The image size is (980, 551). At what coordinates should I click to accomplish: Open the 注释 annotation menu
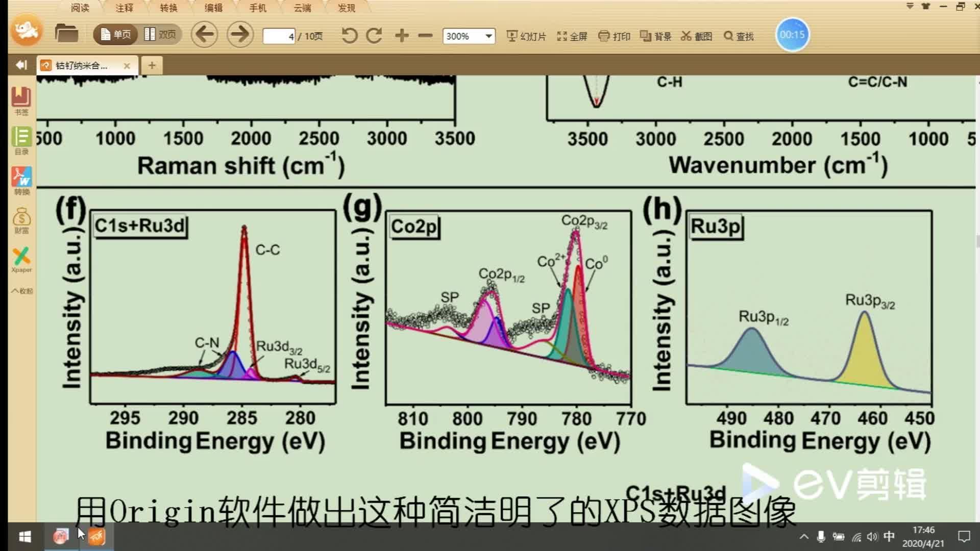pos(124,8)
